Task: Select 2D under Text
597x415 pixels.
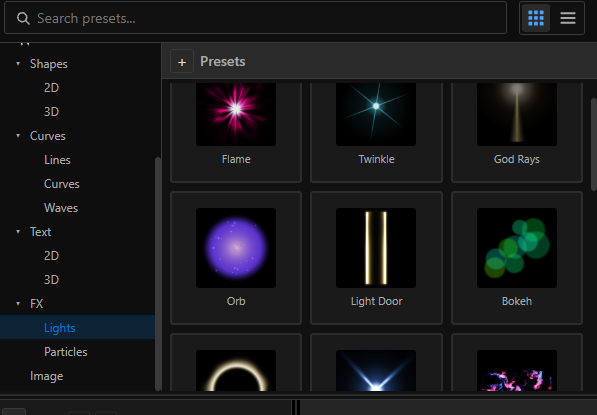Action: (x=51, y=255)
